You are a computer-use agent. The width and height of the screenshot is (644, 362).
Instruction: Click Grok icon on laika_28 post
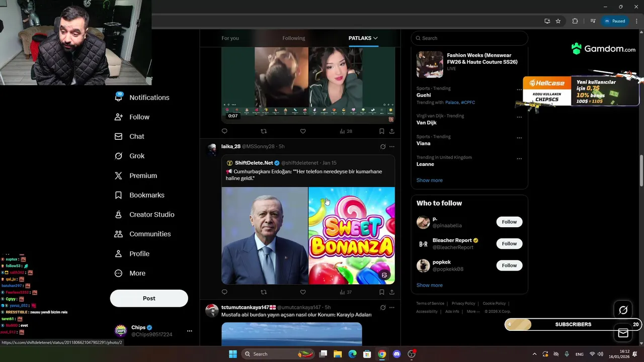pyautogui.click(x=383, y=146)
